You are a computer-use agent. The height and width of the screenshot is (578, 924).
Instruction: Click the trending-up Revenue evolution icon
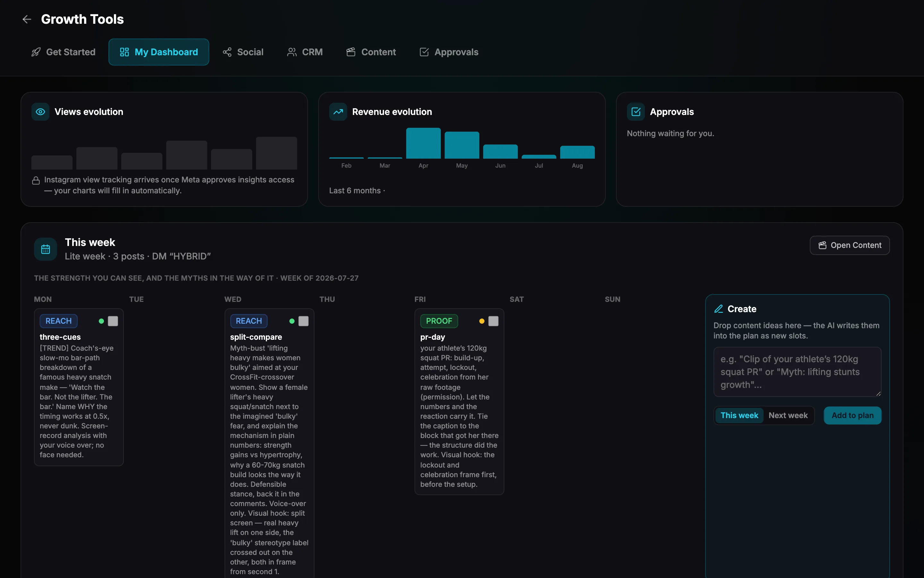click(338, 112)
